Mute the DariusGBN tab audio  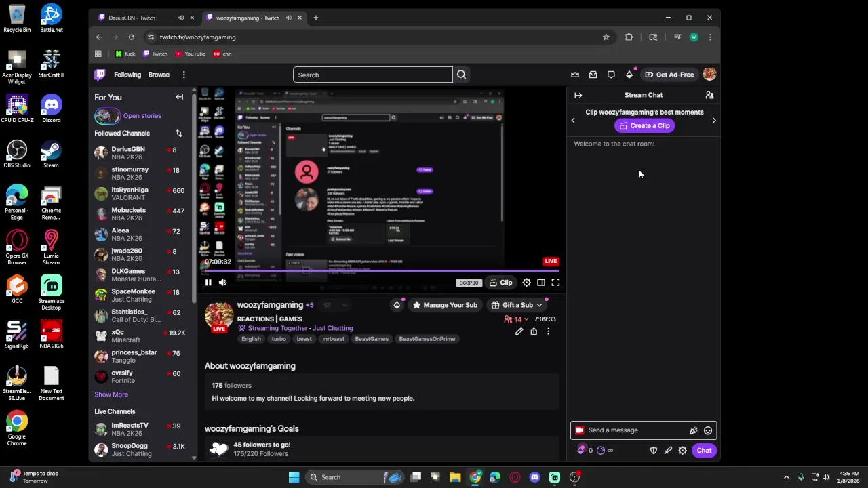coord(181,18)
